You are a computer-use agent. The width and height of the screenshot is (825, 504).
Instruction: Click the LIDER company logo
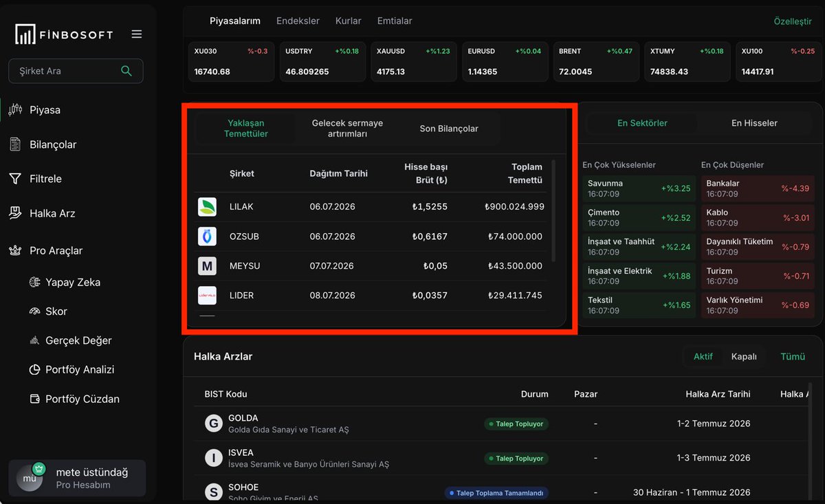[207, 296]
